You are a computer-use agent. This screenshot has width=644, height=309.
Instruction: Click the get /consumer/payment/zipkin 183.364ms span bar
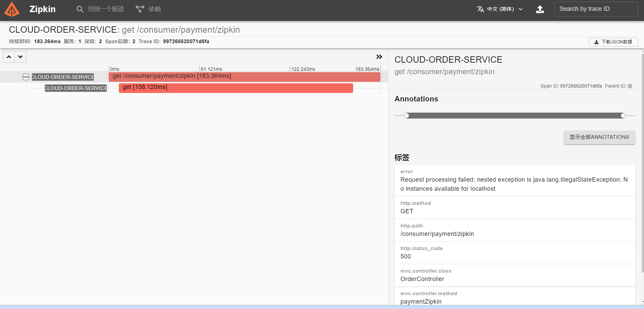[x=244, y=77]
